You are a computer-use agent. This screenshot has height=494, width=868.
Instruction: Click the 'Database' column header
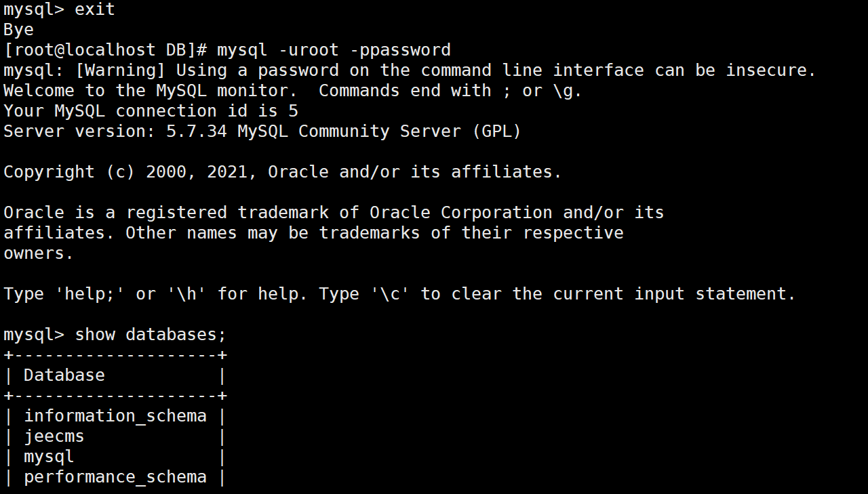pyautogui.click(x=64, y=375)
